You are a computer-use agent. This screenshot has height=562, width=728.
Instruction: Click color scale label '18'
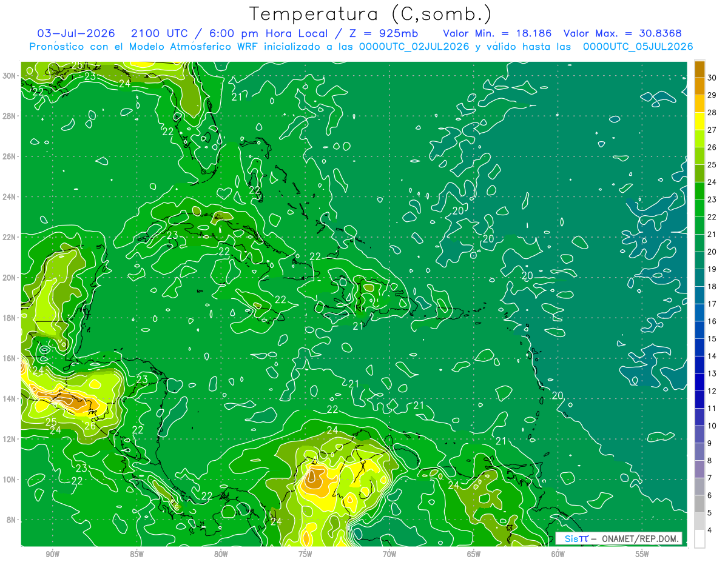[712, 286]
